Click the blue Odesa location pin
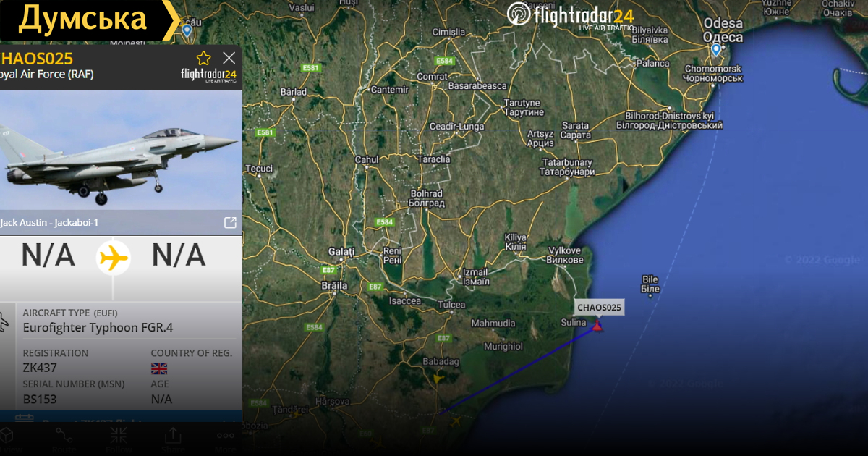868x456 pixels. [716, 50]
